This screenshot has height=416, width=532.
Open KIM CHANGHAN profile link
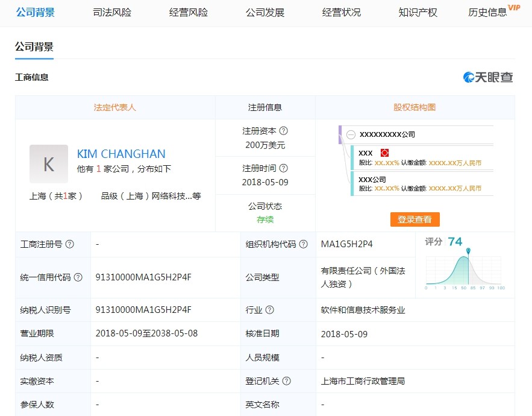click(121, 154)
